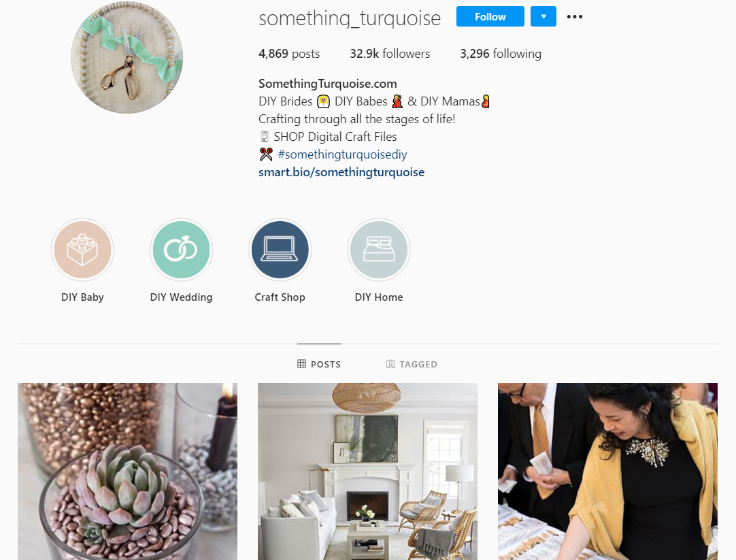
Task: View the 32.9k followers list
Action: pyautogui.click(x=390, y=54)
